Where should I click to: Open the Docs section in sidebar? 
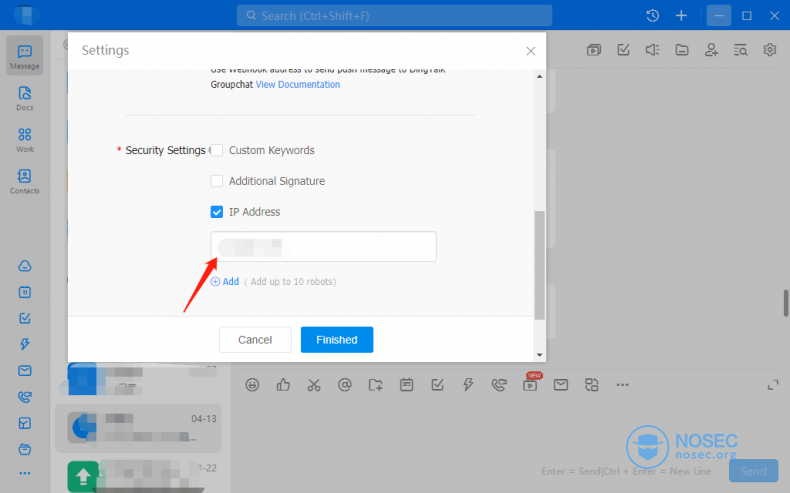click(x=24, y=98)
